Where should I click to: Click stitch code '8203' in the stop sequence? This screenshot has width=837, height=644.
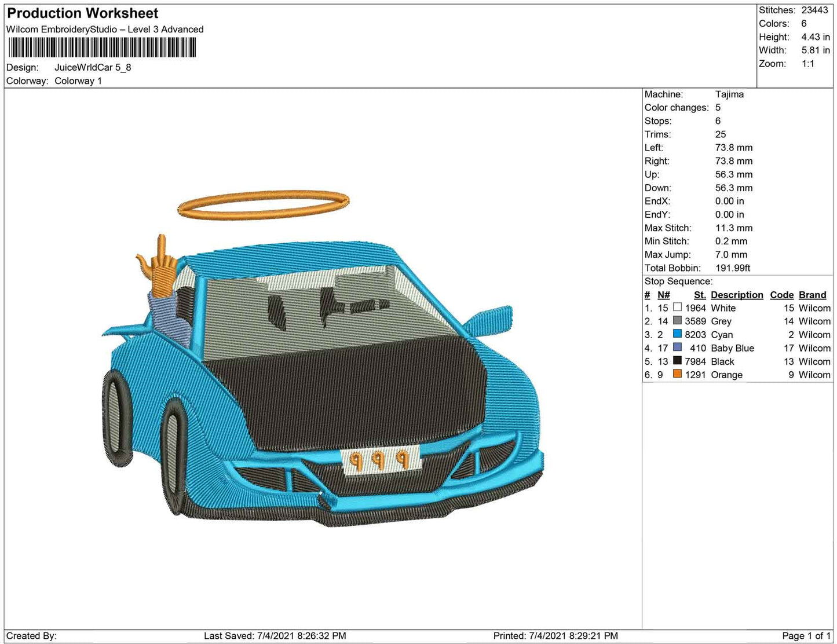696,335
